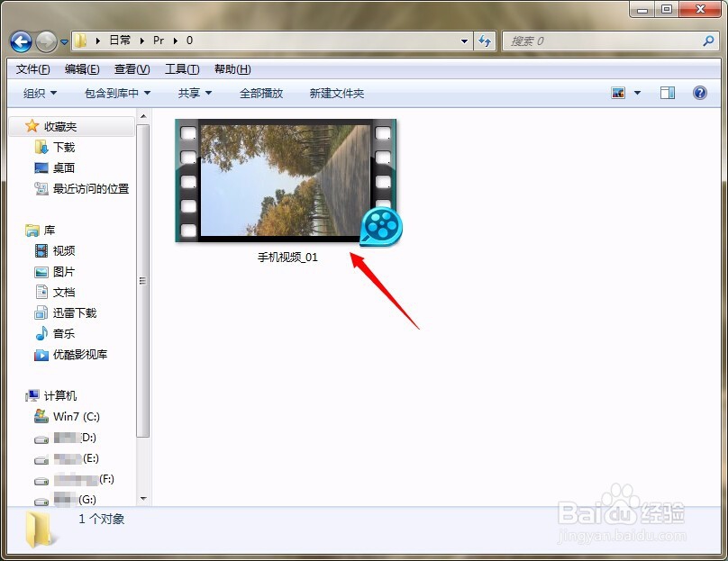Open the 图片 library
The image size is (728, 561).
tap(64, 271)
